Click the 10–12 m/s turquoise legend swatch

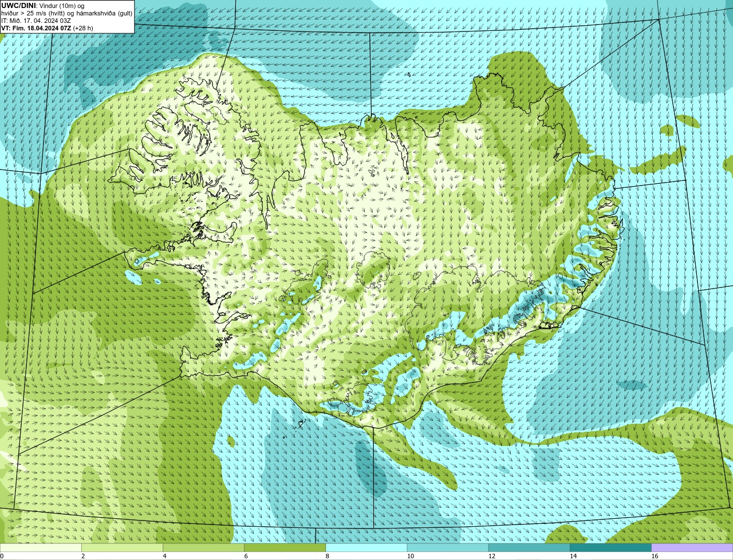coord(448,547)
